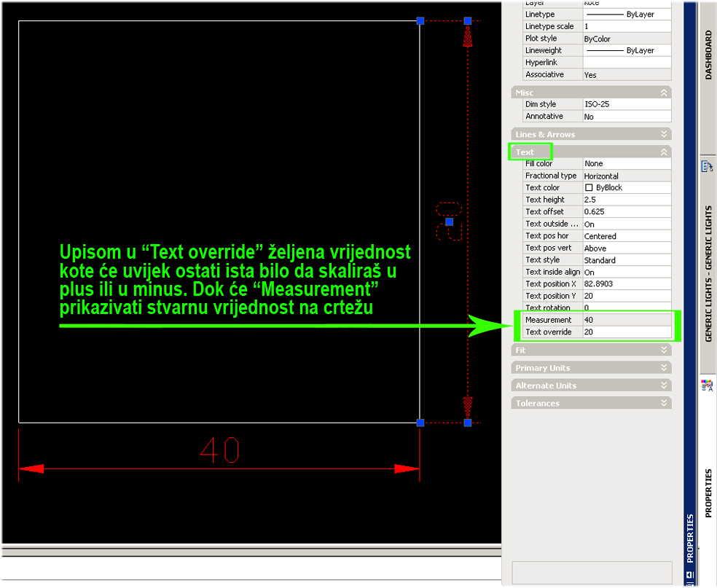This screenshot has width=717, height=588.
Task: Select the blue grip at the rectangle's bottom-right corner
Action: click(x=420, y=423)
